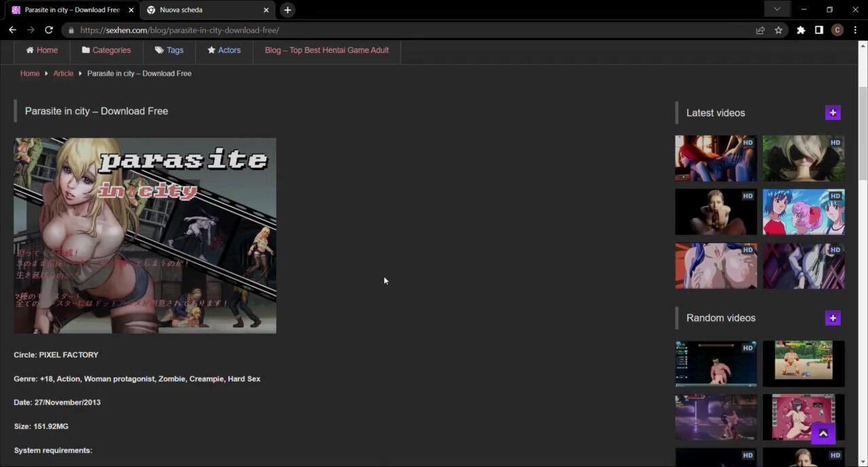Reload the current page
This screenshot has width=868, height=467.
[49, 30]
